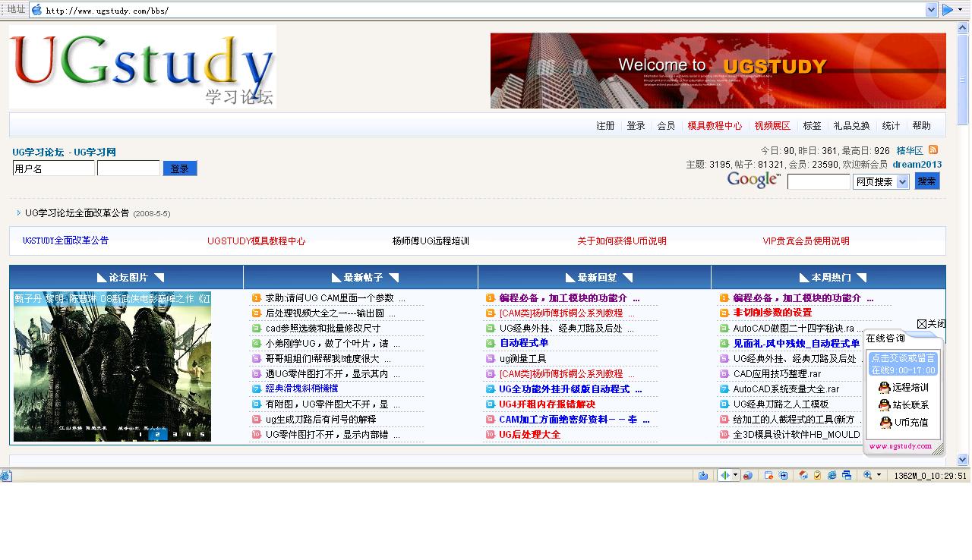Click the QQ penguin icon for 站长联系

pos(884,405)
